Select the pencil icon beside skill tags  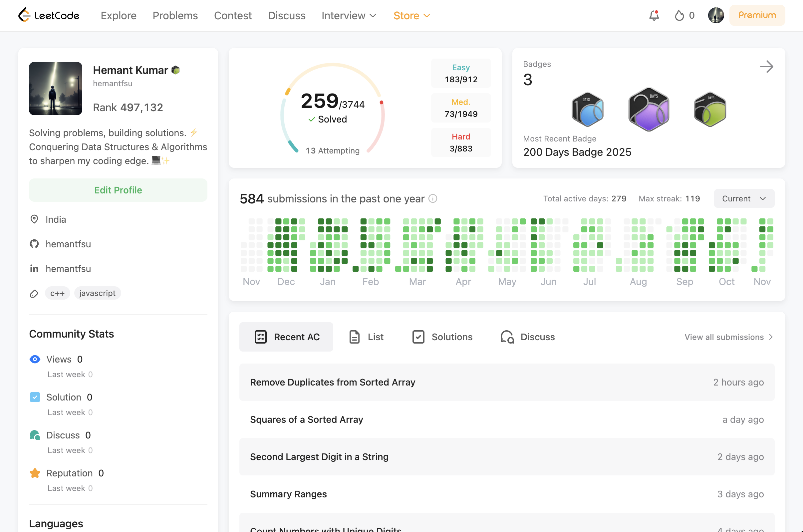point(34,293)
